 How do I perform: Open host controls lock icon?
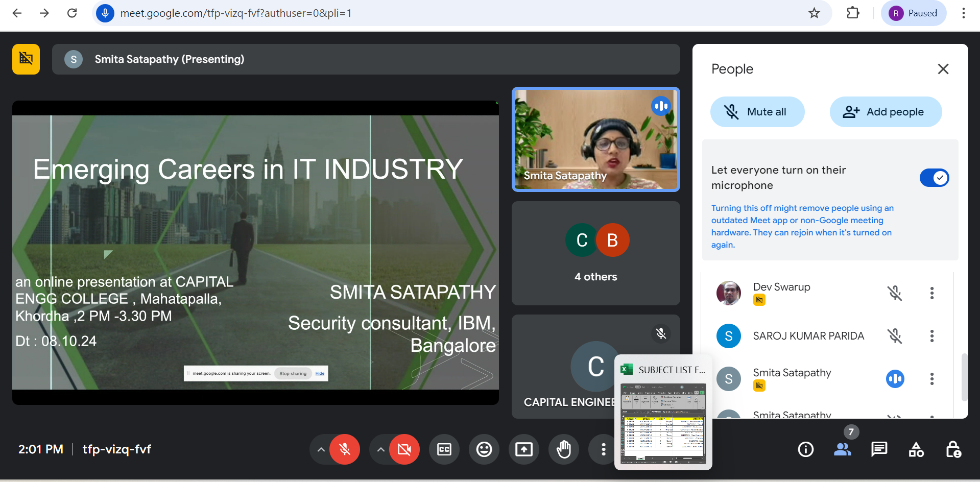953,449
